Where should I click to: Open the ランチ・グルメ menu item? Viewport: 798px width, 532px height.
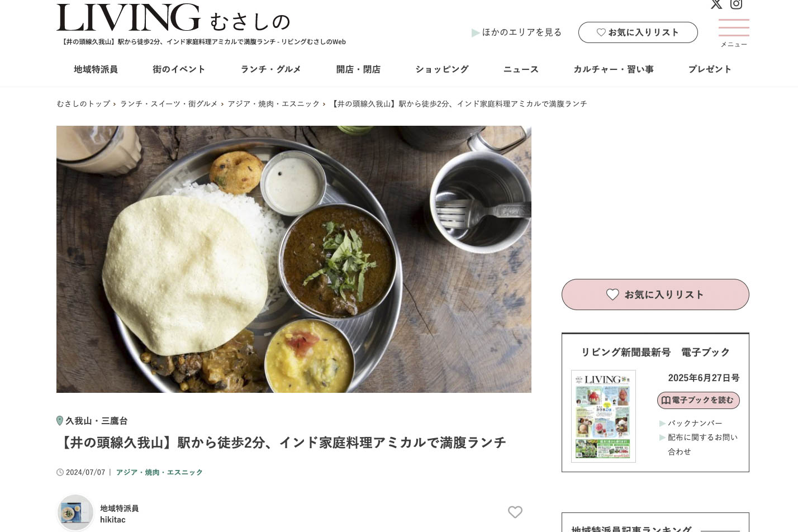tap(270, 69)
